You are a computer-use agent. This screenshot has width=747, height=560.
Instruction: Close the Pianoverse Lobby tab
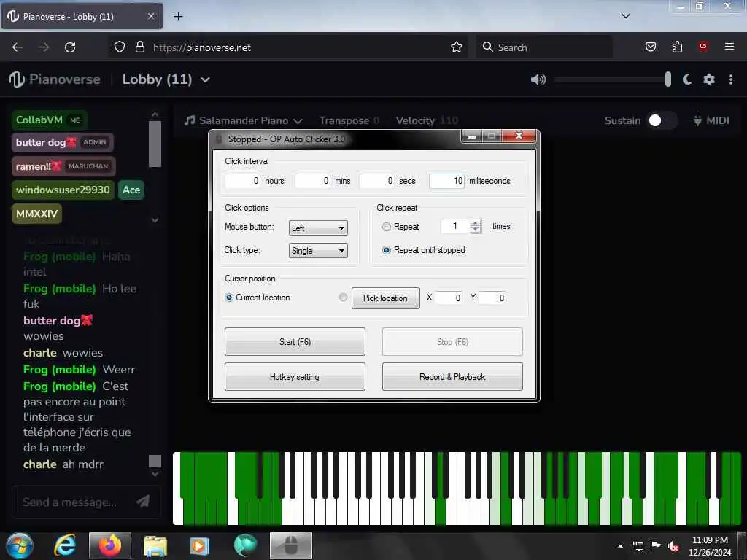tap(150, 16)
